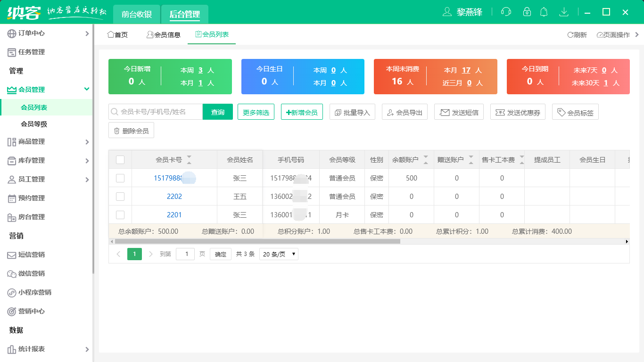
Task: Toggle the select-all checkbox in the table header
Action: [120, 160]
